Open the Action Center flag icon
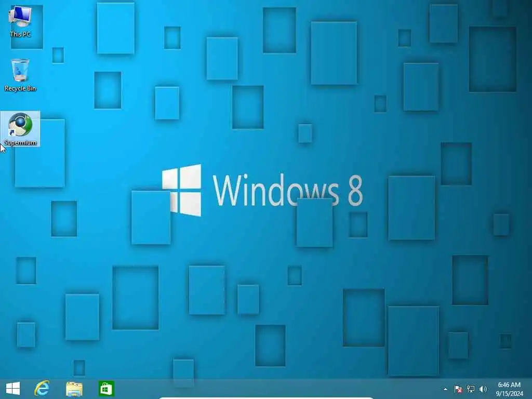The height and width of the screenshot is (399, 532). tap(458, 389)
